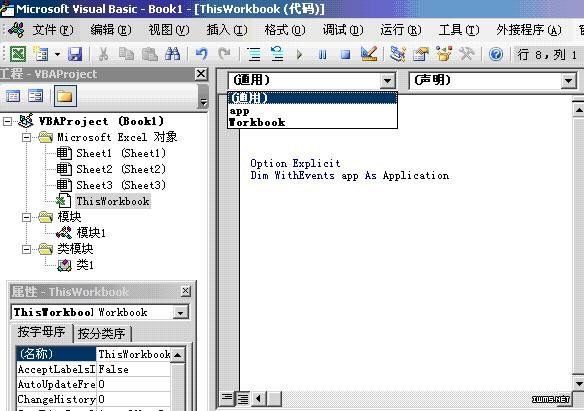Click code window horizontal scroll left arrow
Image resolution: width=584 pixels, height=411 pixels.
point(258,399)
